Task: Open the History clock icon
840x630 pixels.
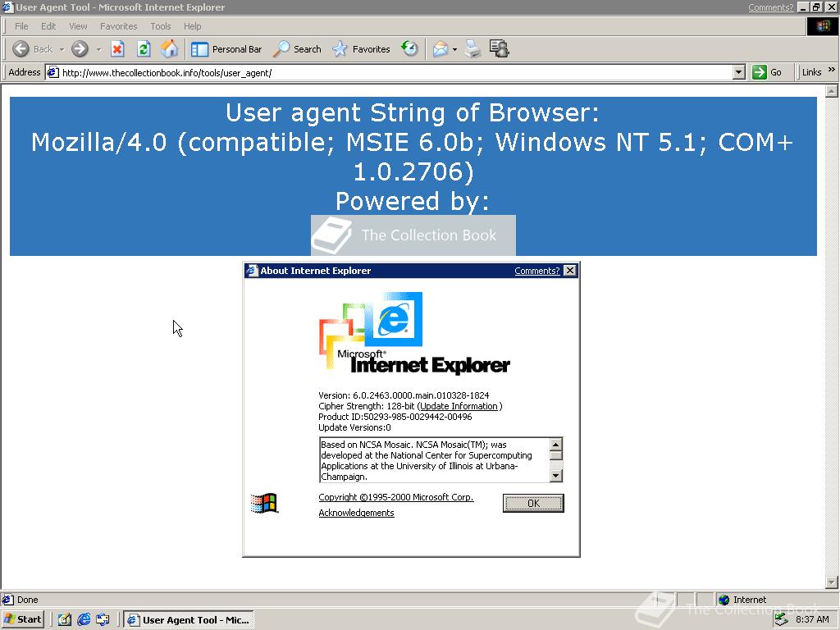Action: 410,48
